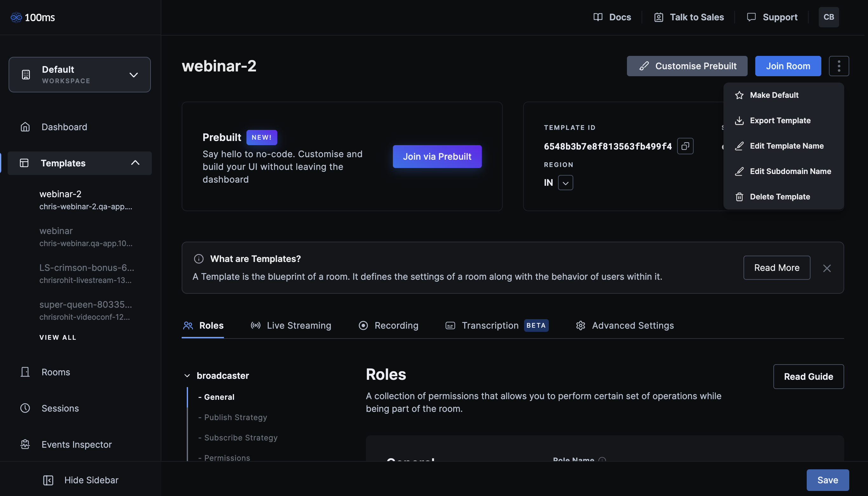Open Docs via book icon
Screen dimensions: 868x496
point(598,17)
